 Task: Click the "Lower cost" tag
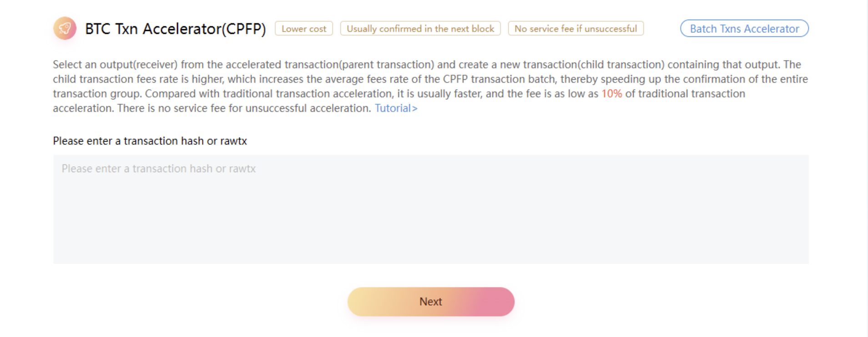pyautogui.click(x=304, y=29)
